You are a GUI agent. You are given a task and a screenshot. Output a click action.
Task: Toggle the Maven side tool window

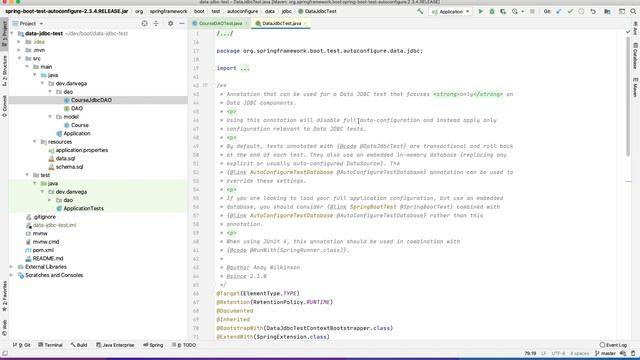click(635, 87)
